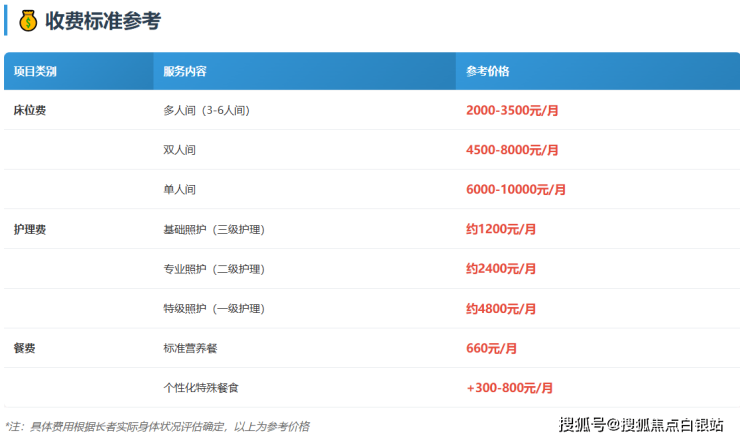The width and height of the screenshot is (740, 441).
Task: Select the 双人间 service row
Action: (179, 150)
